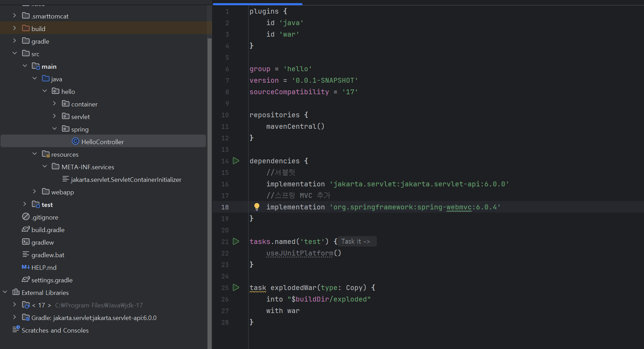Click the container package icon
644x349 pixels.
pyautogui.click(x=66, y=104)
